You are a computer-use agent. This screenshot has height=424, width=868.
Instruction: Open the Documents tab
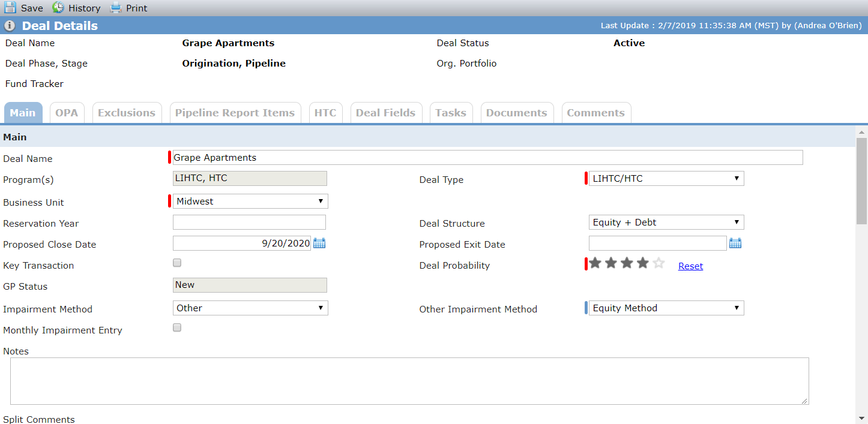pos(517,113)
